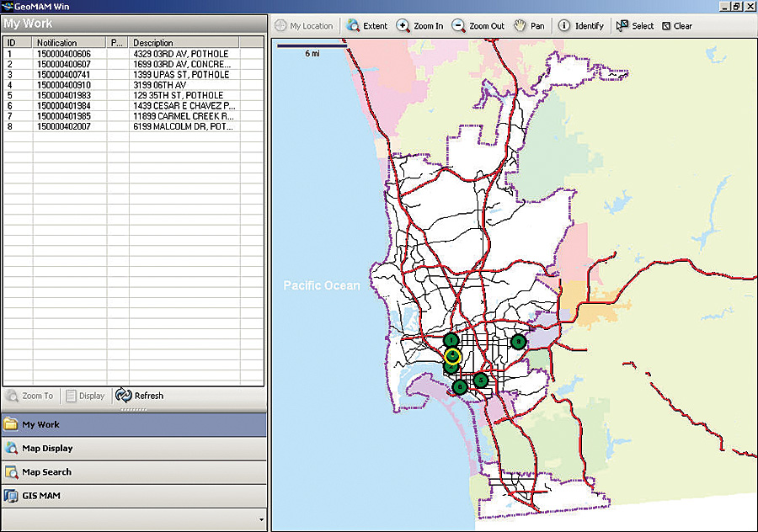
Task: Enable the Identify info tool
Action: click(580, 26)
